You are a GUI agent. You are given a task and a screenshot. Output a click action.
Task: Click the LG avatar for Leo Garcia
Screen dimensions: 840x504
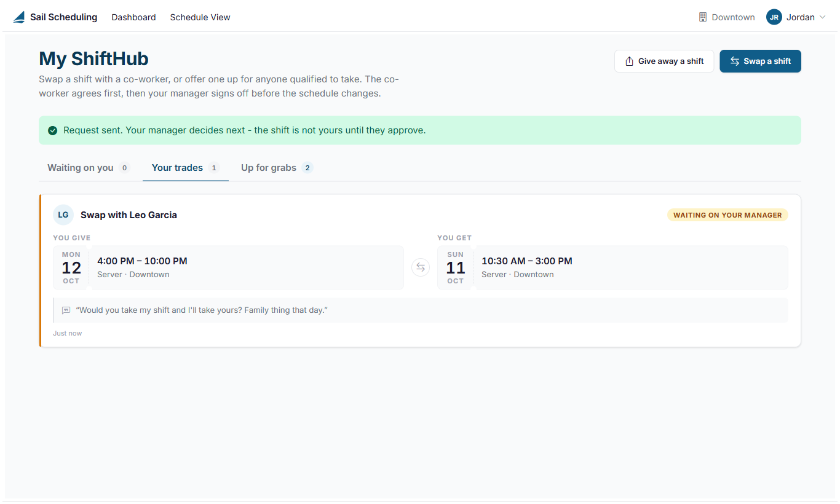click(63, 215)
